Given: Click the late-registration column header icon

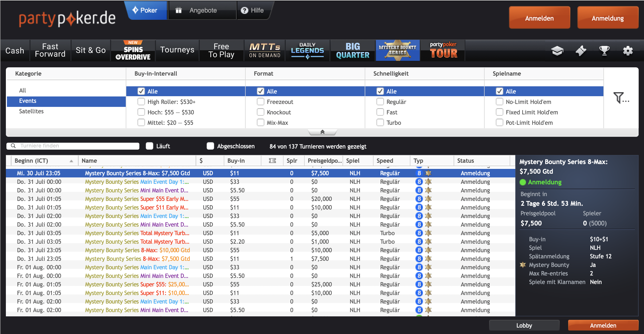Looking at the screenshot, I should 272,161.
